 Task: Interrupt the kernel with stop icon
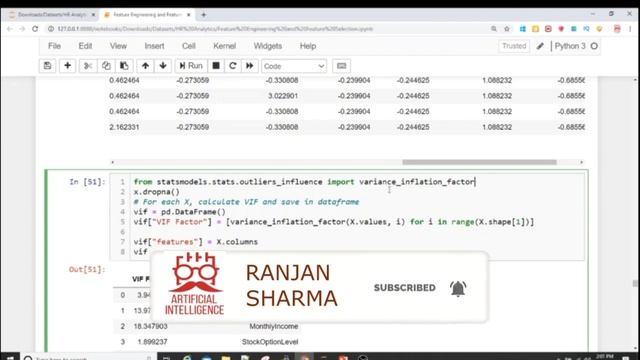[x=216, y=66]
